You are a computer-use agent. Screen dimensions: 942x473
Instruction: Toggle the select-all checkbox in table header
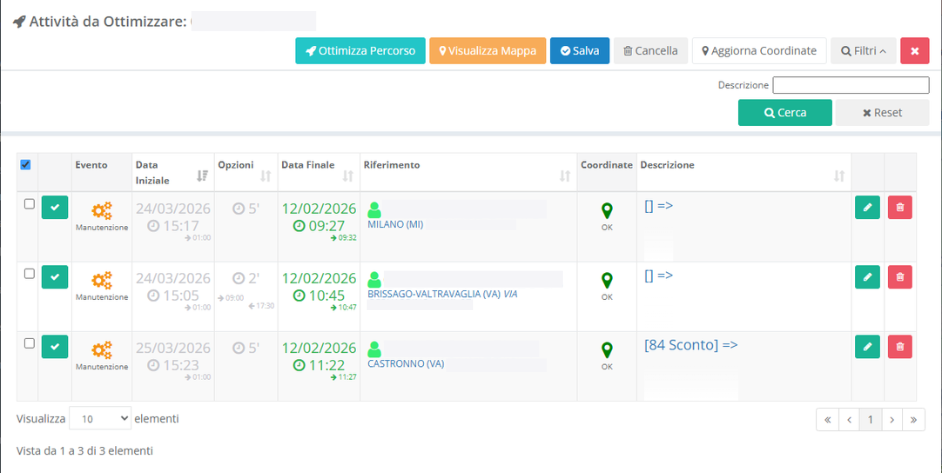pyautogui.click(x=26, y=165)
